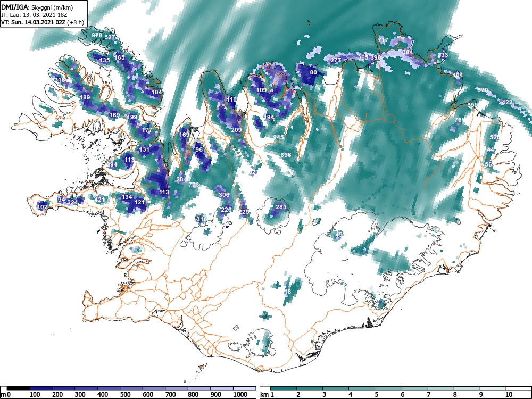Click the visibility value '233' on the map

(443, 55)
